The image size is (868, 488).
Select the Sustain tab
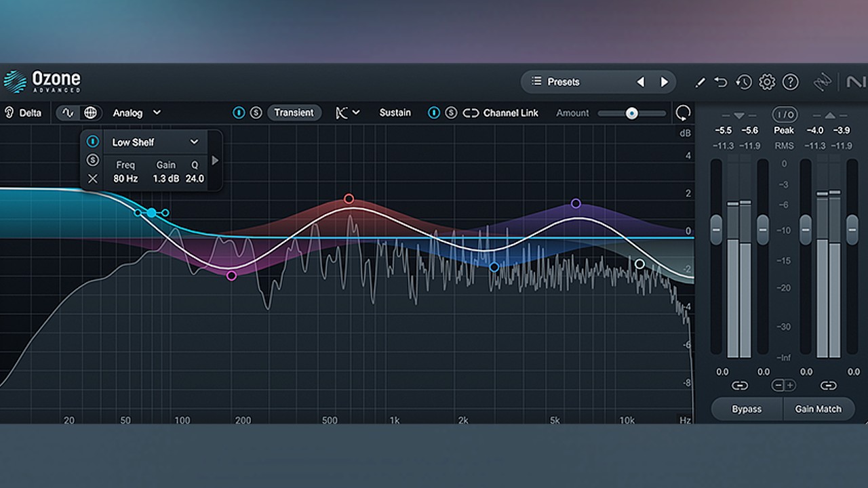click(x=395, y=113)
